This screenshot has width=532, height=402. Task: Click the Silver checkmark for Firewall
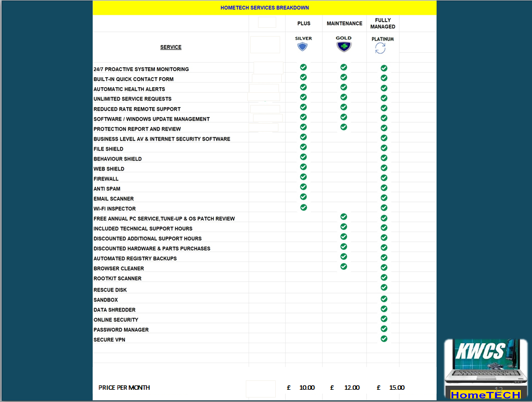303,178
